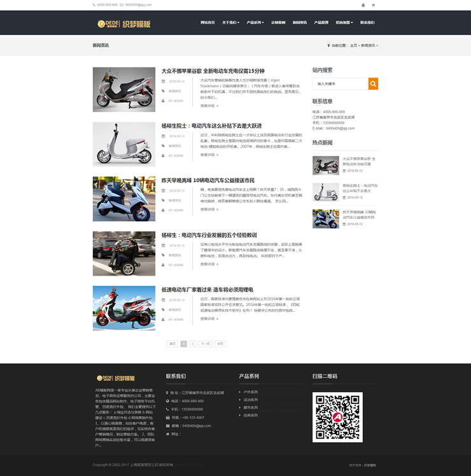Go to pagination page 2

(x=193, y=344)
